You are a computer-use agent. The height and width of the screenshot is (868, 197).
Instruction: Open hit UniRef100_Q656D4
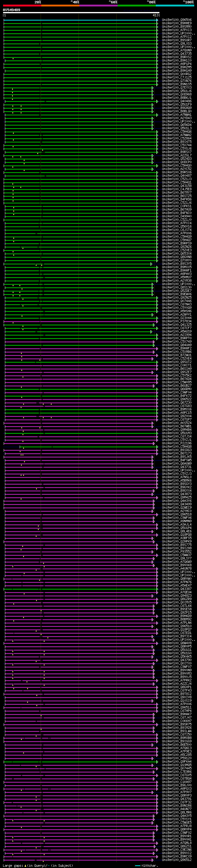(x=177, y=125)
